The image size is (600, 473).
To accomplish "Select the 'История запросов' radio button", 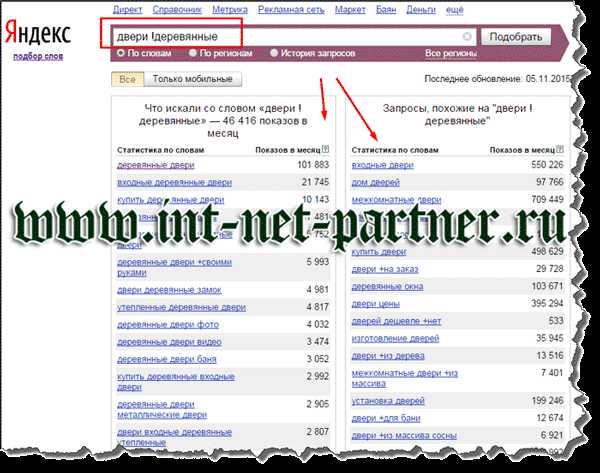I will coord(274,53).
